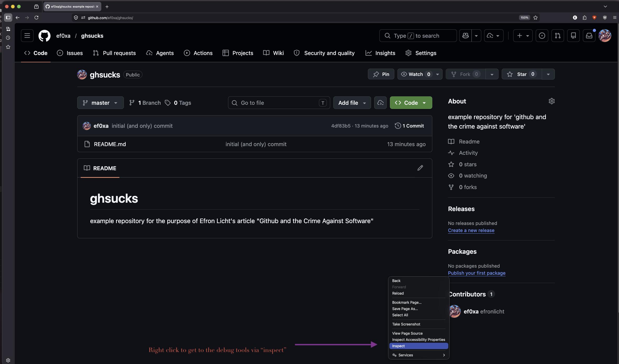
Task: Expand the Add file dropdown
Action: coord(352,103)
